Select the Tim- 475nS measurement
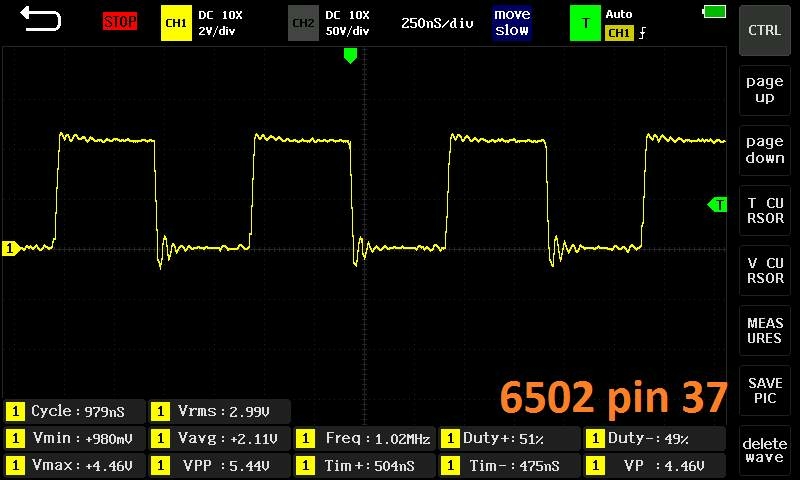Image resolution: width=800 pixels, height=480 pixels. coord(509,466)
